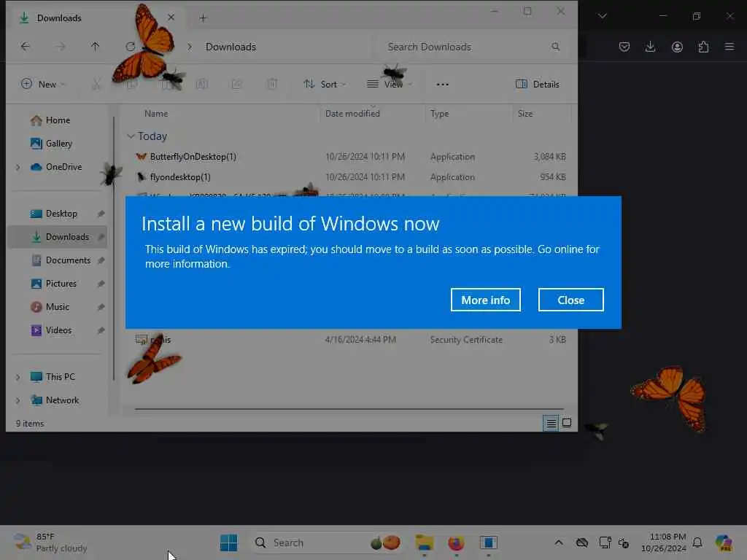
Task: Switch to details list view
Action: click(x=551, y=423)
